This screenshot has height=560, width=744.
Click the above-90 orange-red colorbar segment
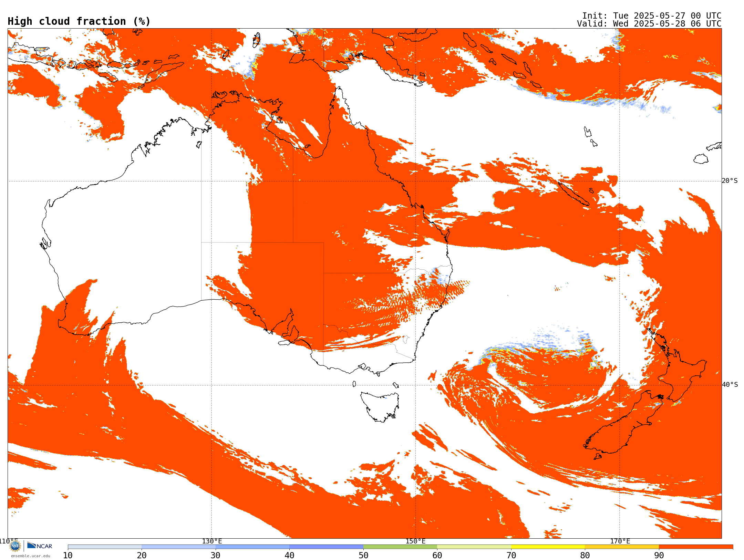[696, 547]
